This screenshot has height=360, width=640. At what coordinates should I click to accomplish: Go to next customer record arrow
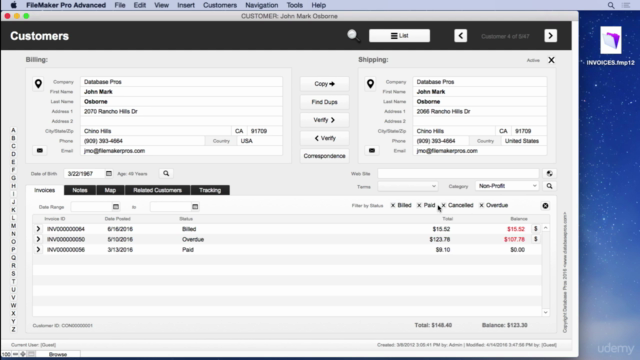(x=550, y=36)
